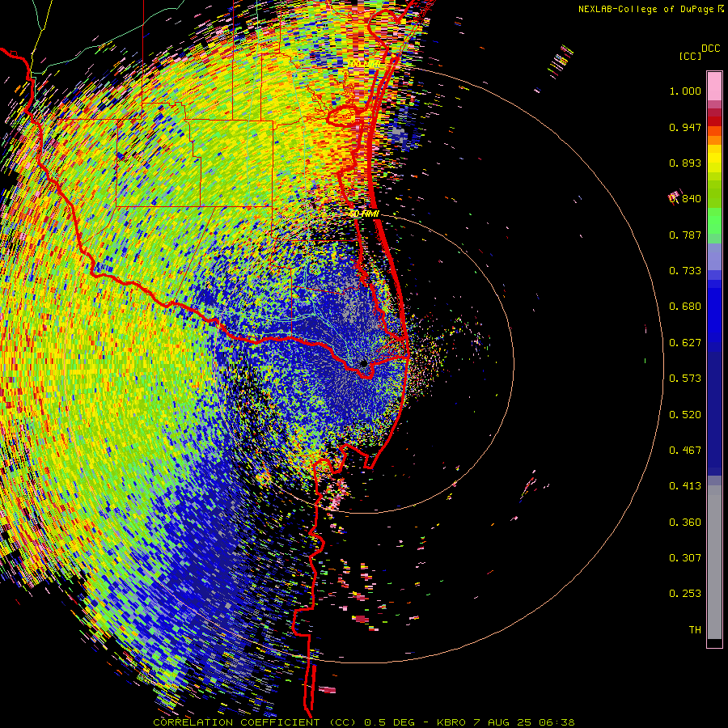Select the 0.573 scale value
The width and height of the screenshot is (728, 728).
click(685, 379)
